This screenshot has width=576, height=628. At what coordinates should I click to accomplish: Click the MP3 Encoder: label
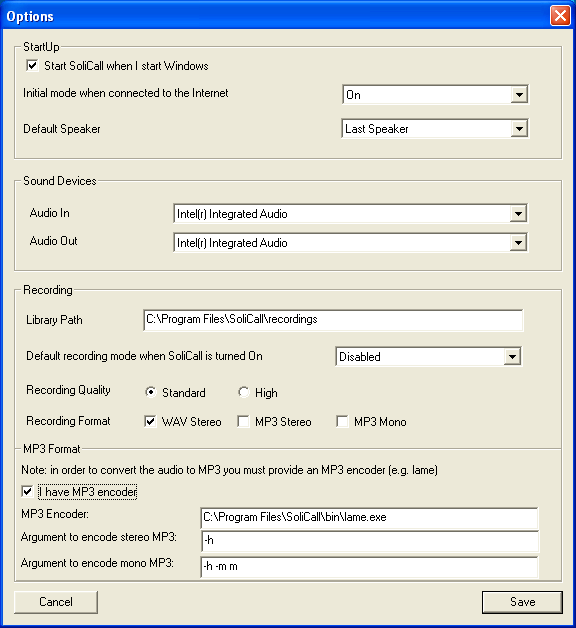coord(55,514)
